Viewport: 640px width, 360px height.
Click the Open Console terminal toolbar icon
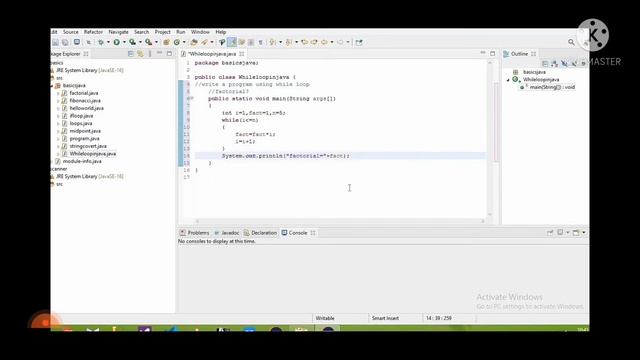coord(76,42)
